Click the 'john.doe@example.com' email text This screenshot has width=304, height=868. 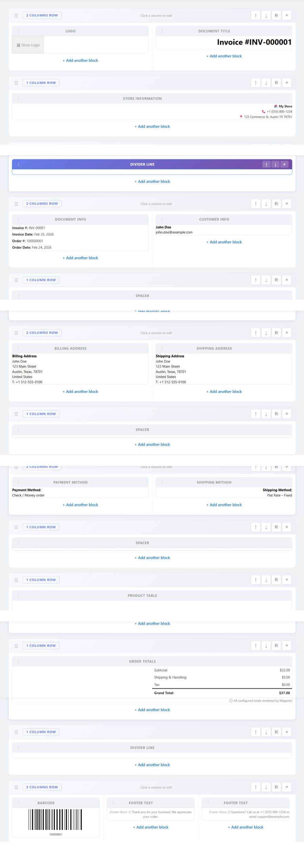(x=174, y=233)
